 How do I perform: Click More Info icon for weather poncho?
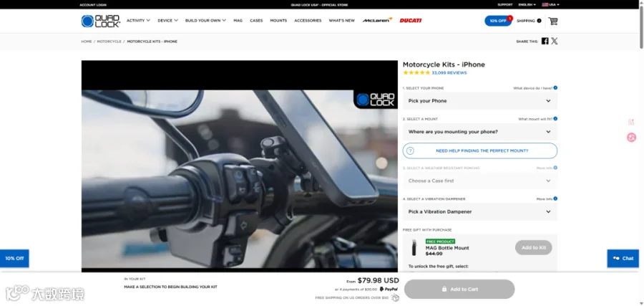555,168
